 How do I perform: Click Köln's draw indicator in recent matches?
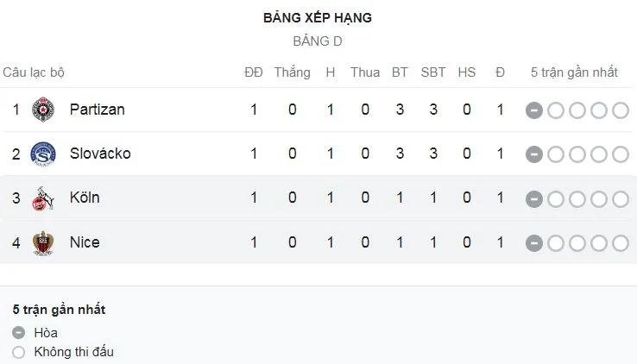534,198
